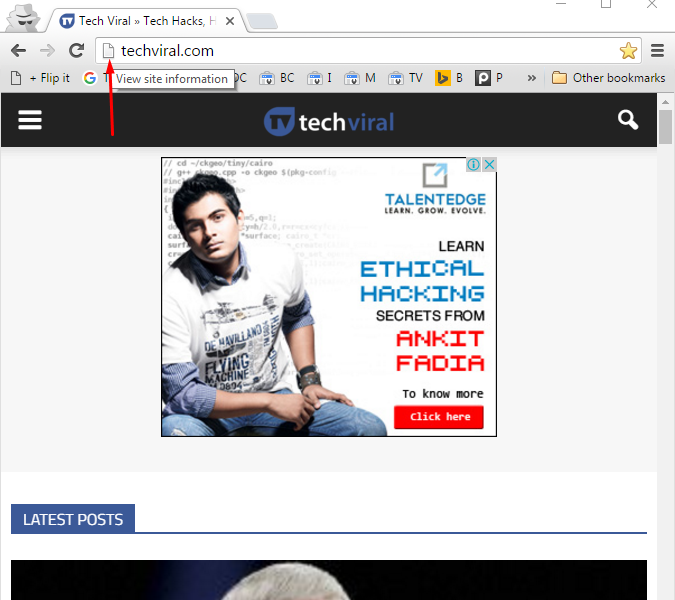Click the browser forward arrow
675x600 pixels.
point(47,51)
